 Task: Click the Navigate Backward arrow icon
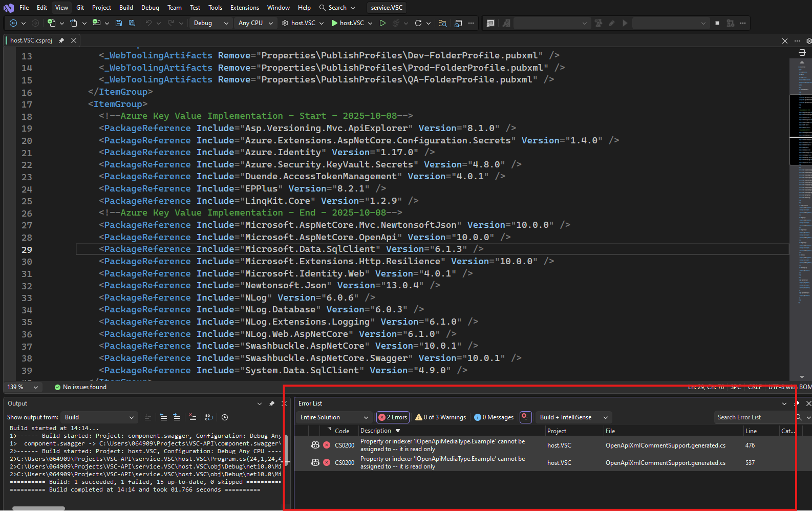pos(13,23)
